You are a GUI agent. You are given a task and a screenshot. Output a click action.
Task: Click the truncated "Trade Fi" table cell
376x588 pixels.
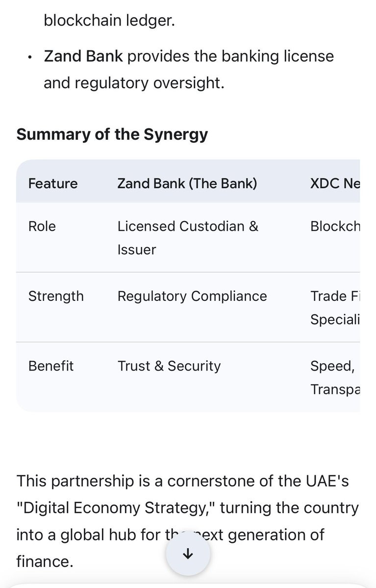click(x=335, y=307)
